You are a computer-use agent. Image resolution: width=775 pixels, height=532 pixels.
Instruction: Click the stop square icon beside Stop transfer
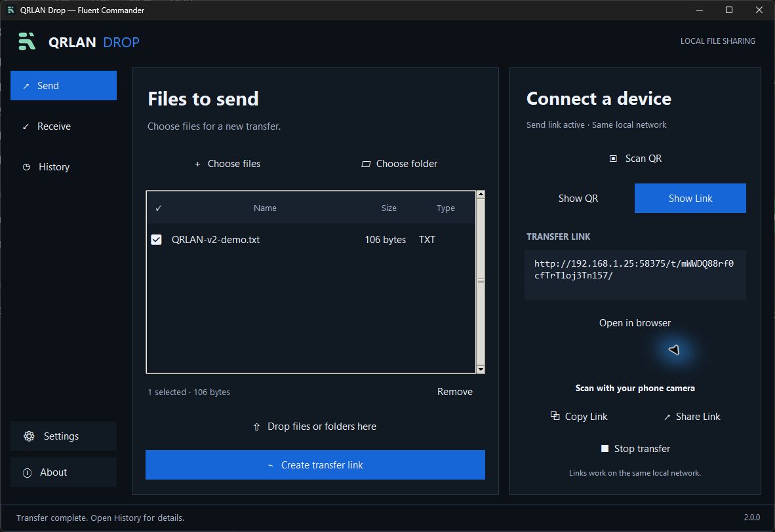[x=605, y=449]
